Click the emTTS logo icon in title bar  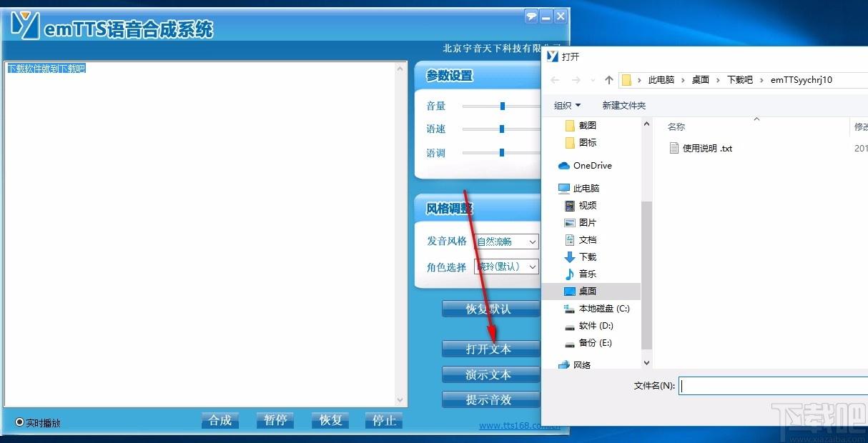[x=24, y=25]
